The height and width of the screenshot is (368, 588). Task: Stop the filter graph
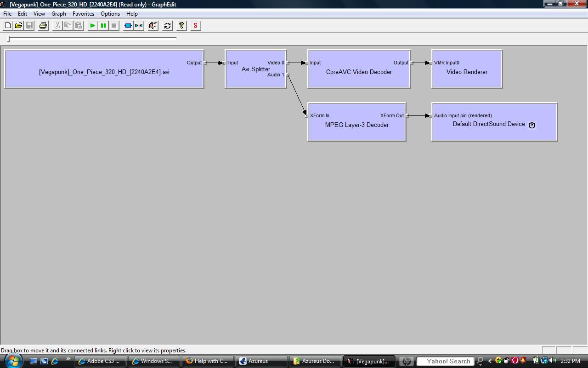click(114, 26)
